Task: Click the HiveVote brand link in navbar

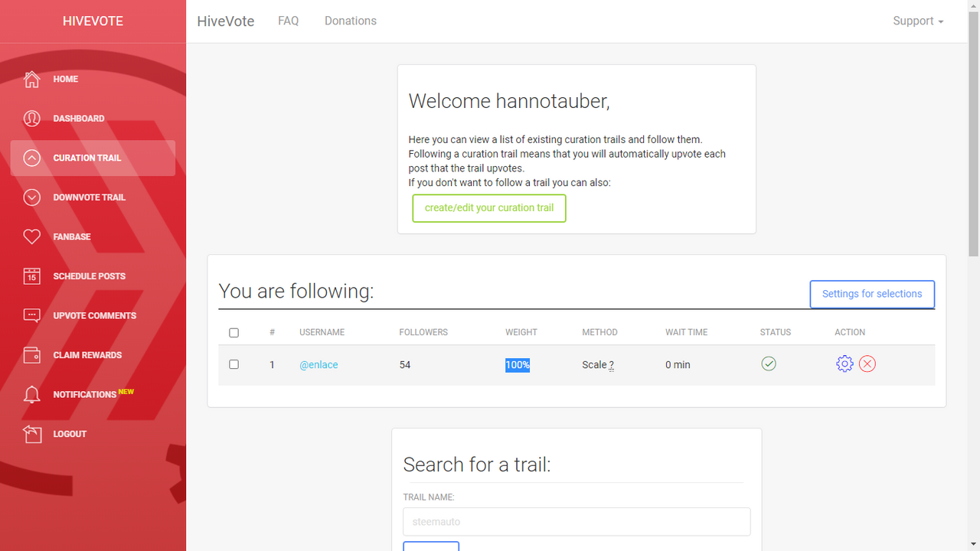Action: [x=226, y=21]
